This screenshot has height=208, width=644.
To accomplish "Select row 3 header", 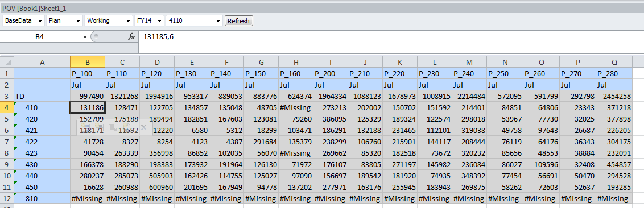I will click(x=7, y=96).
